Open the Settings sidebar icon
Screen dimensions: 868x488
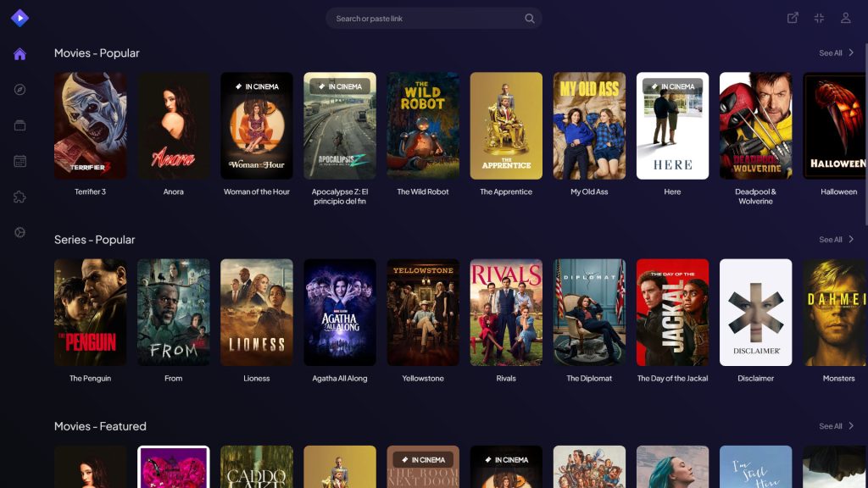(20, 232)
